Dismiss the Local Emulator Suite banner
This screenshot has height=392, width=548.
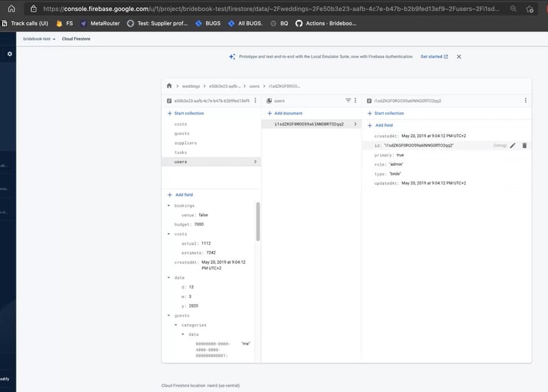[x=459, y=57]
